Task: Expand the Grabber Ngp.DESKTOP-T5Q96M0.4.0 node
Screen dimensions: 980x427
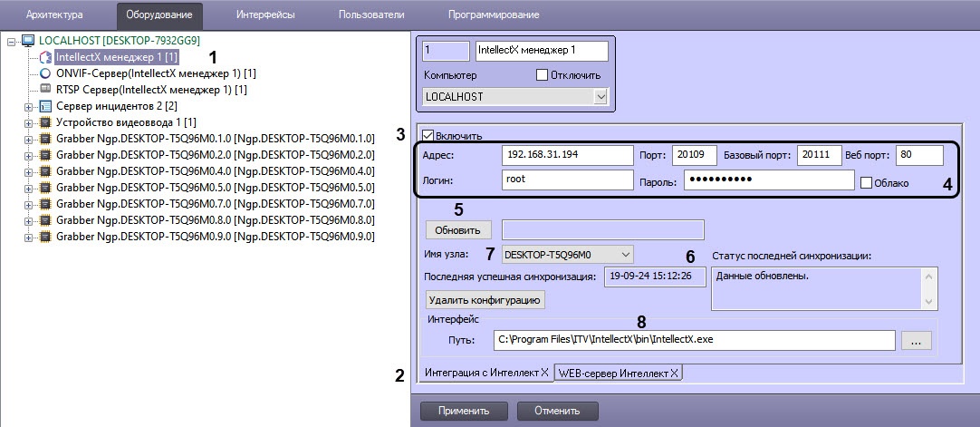Action: click(28, 171)
